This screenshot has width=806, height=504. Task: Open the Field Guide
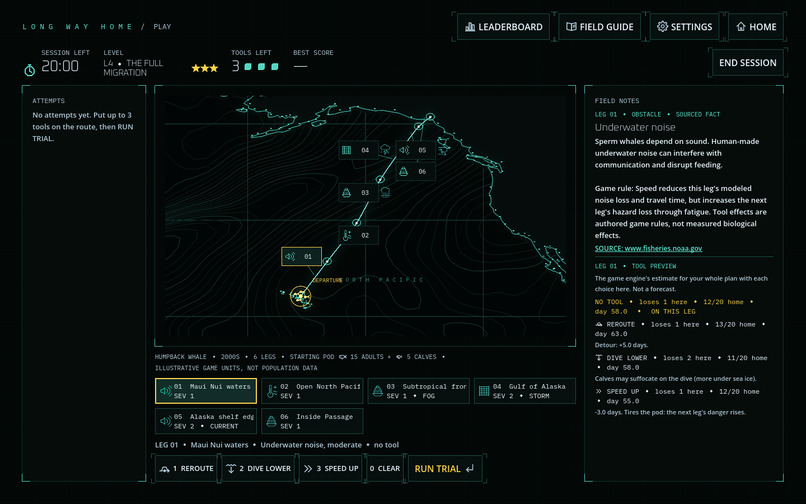tap(599, 27)
